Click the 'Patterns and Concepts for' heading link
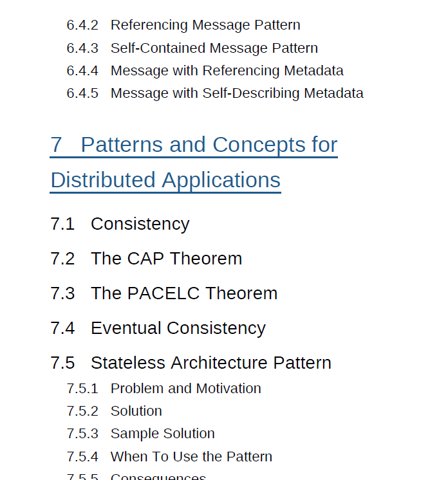The width and height of the screenshot is (448, 480). pos(209,145)
